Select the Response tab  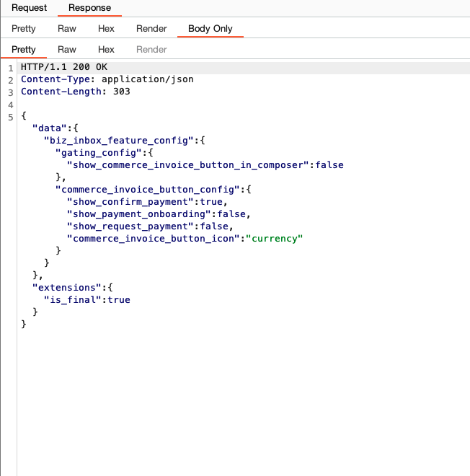(x=89, y=8)
